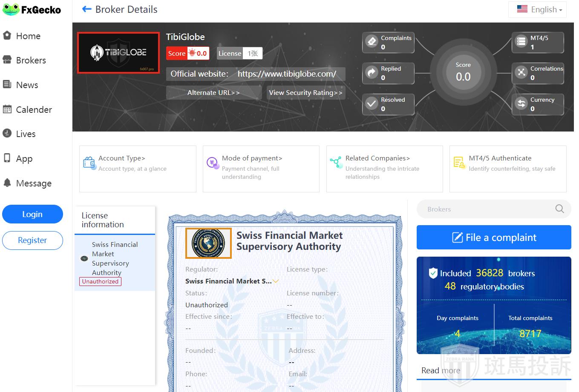Click the FxGecko frog logo
579x392 pixels.
(x=11, y=9)
